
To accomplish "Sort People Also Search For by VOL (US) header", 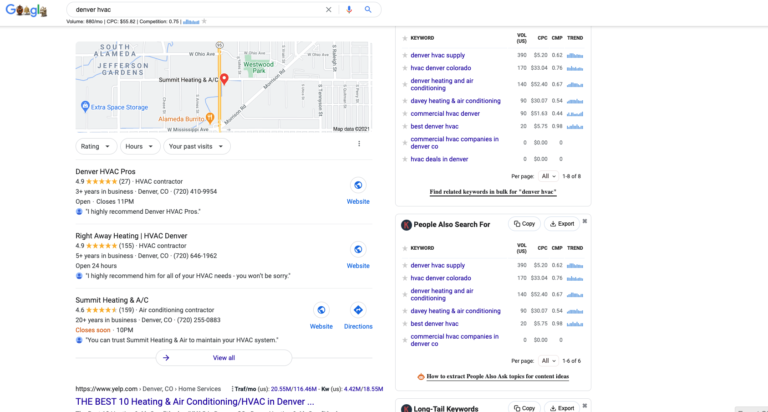I will point(522,248).
